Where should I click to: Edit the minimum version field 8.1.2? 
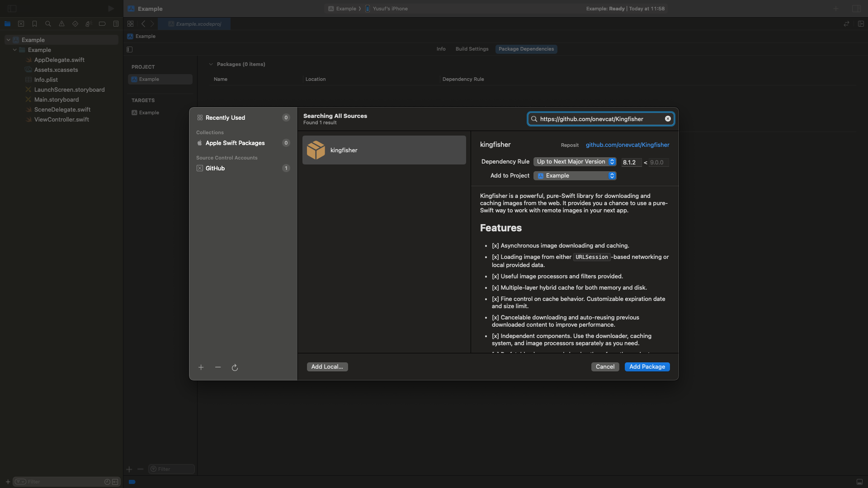click(x=632, y=162)
